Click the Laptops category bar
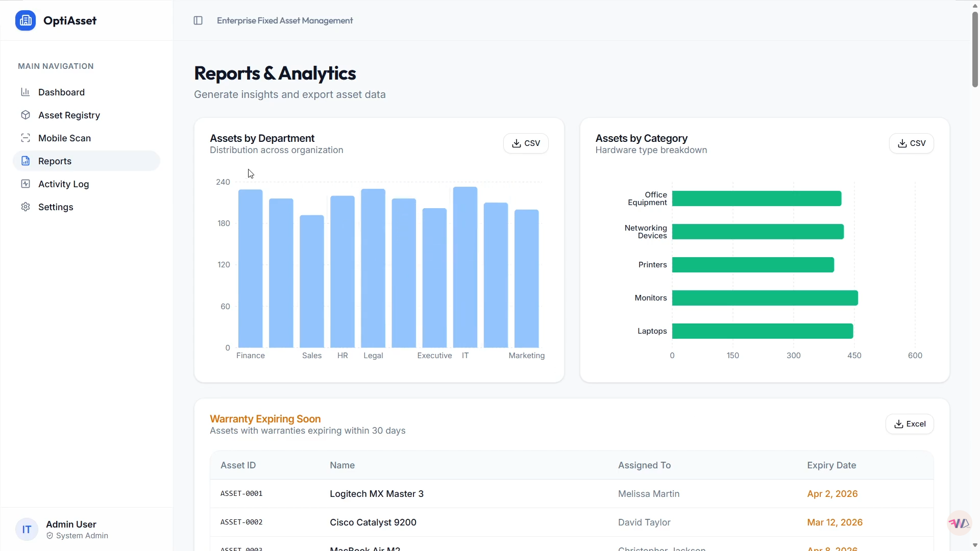This screenshot has height=551, width=980. 763,331
